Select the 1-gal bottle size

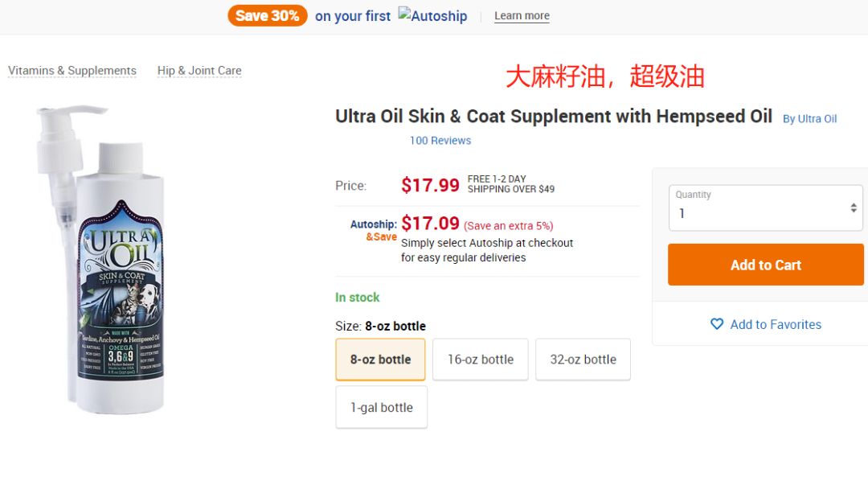[381, 407]
